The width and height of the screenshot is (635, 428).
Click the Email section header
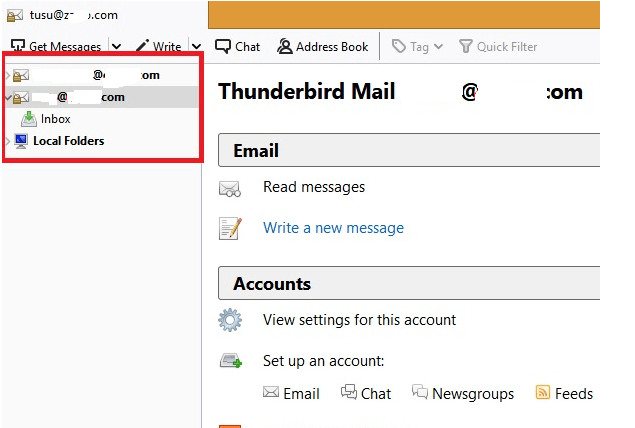click(x=409, y=150)
